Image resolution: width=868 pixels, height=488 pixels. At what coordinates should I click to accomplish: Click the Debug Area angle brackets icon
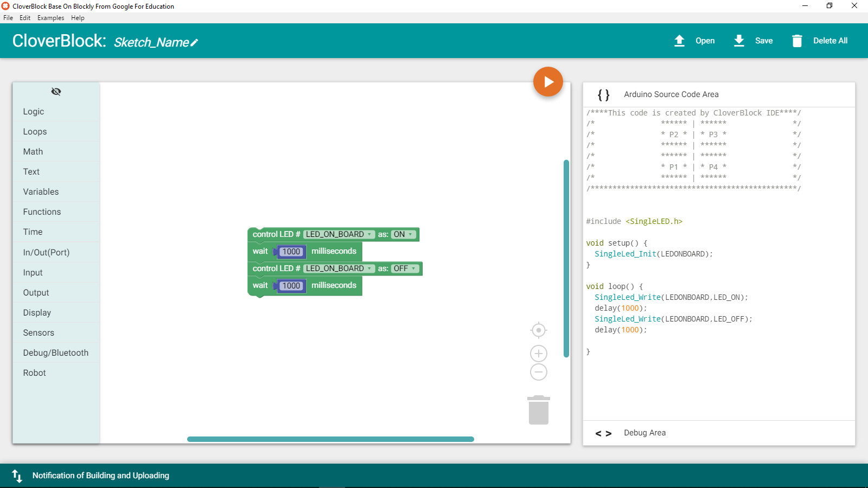(603, 433)
